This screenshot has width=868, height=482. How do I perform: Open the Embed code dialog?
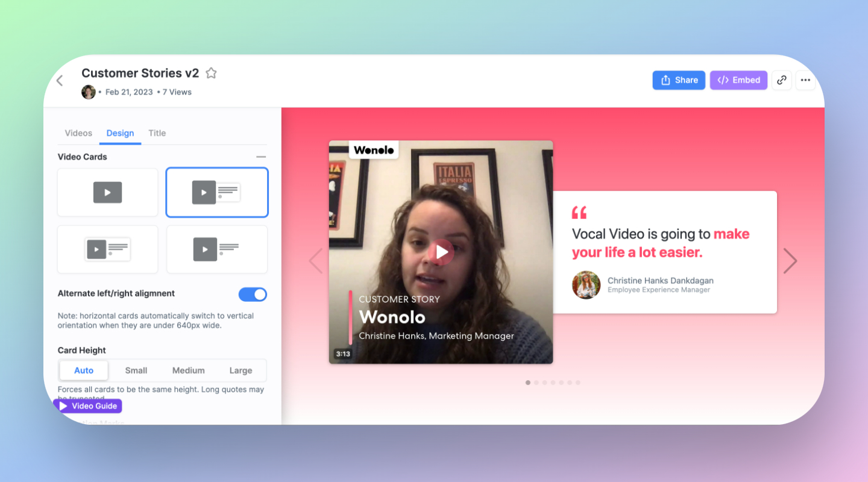tap(739, 80)
